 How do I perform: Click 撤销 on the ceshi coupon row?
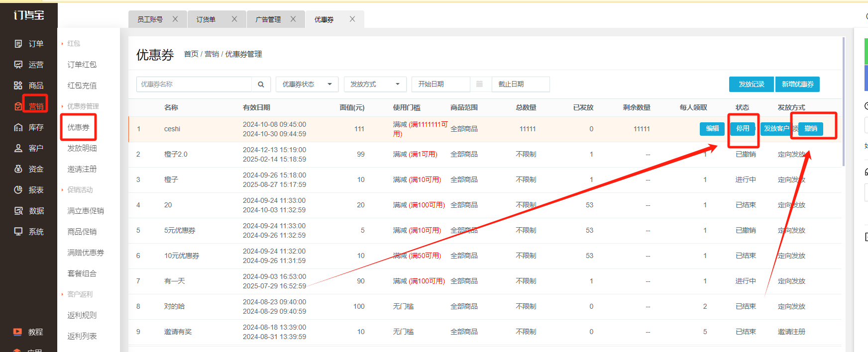[811, 129]
